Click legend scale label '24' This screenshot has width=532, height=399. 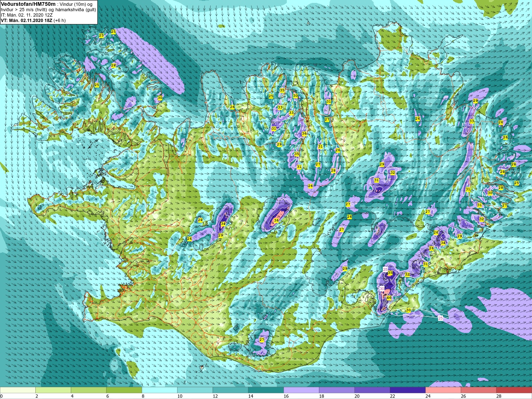point(428,396)
